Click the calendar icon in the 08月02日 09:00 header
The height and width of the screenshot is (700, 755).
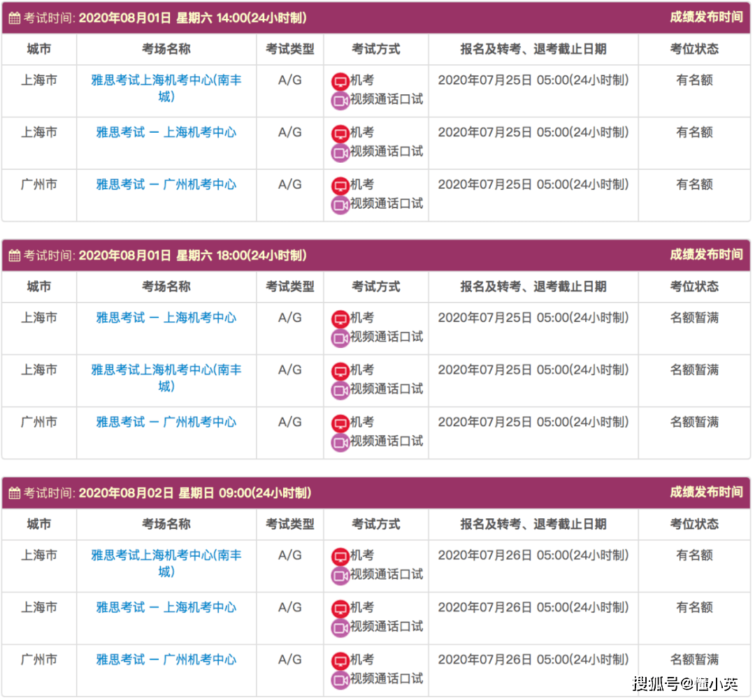[15, 494]
